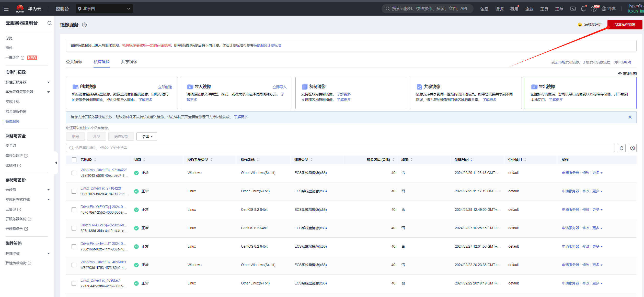This screenshot has height=297, width=644.
Task: Collapse the left sidebar arrow
Action: tap(56, 163)
